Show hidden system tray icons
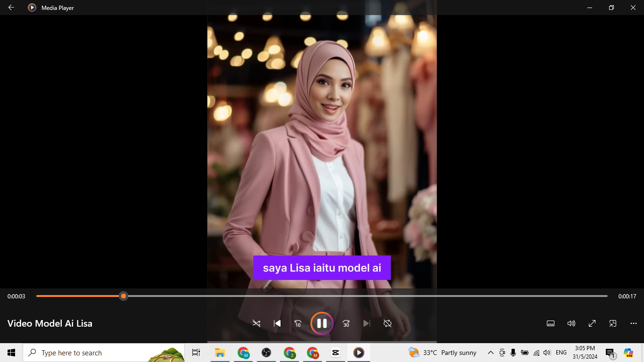 point(490,353)
